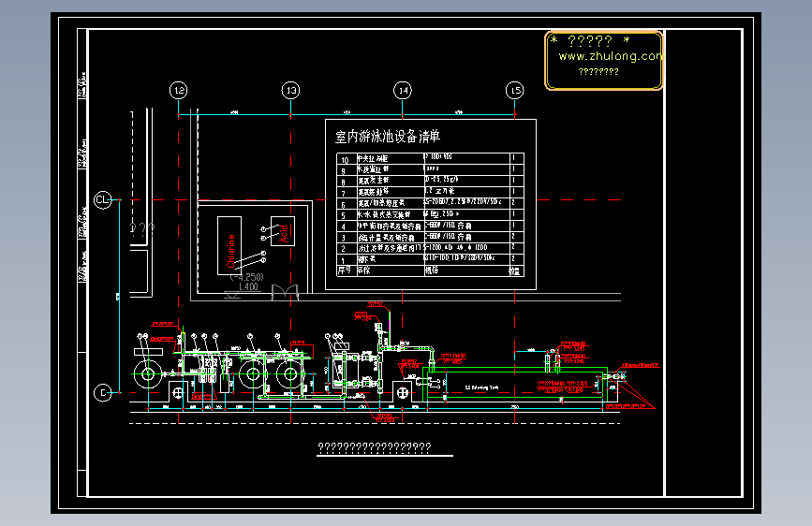Image resolution: width=812 pixels, height=526 pixels.
Task: Select the CL axis bubble at left
Action: pyautogui.click(x=102, y=200)
